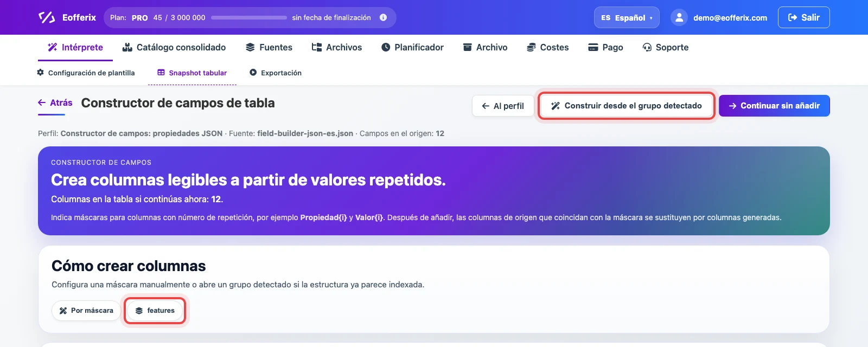Select the Por máscara option

tap(86, 311)
